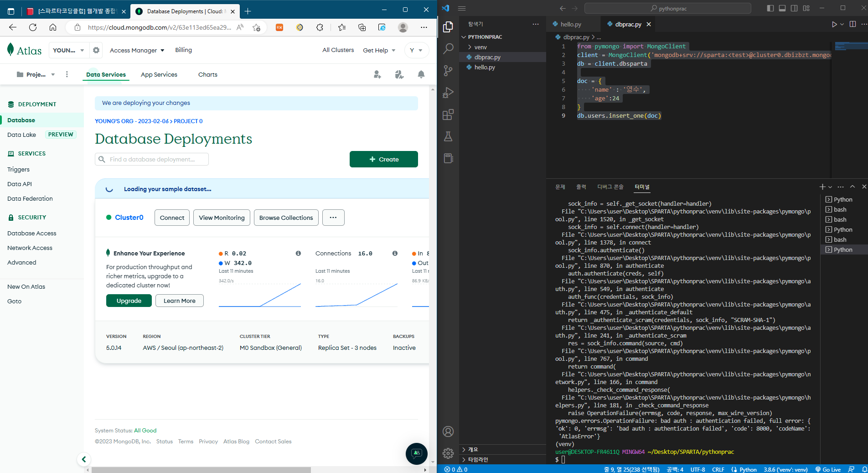
Task: Open Testing flask icon in activity bar
Action: (448, 136)
